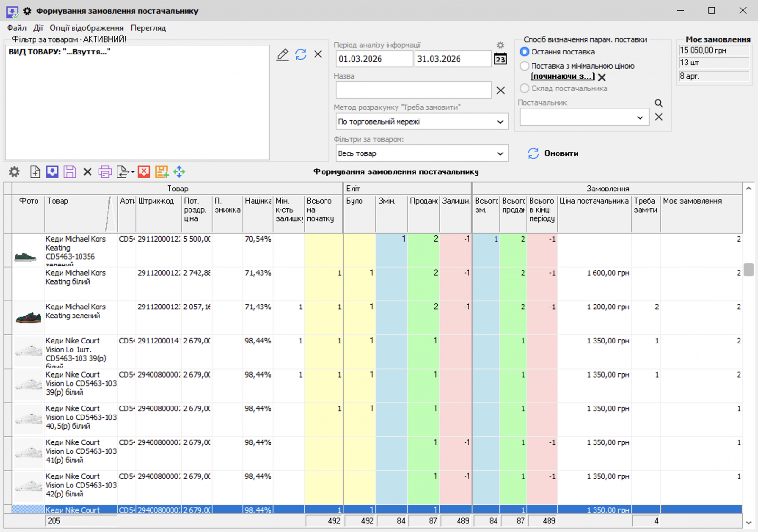Choose the 'Склад постачальника' radio button

(524, 88)
